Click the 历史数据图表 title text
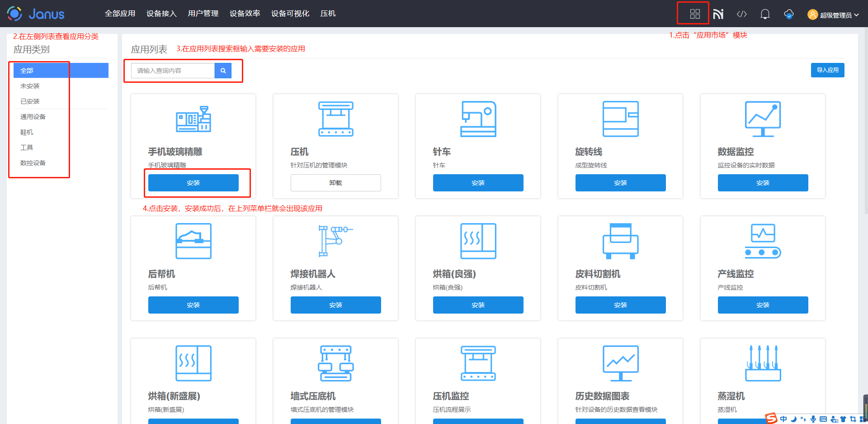This screenshot has height=424, width=868. click(x=602, y=396)
